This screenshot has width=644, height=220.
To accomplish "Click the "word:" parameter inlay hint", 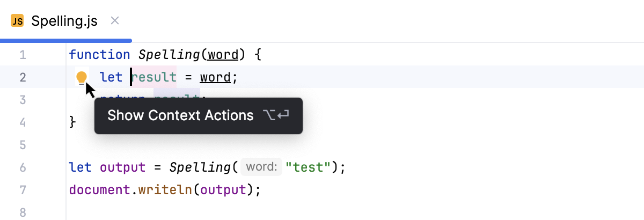I will (261, 167).
